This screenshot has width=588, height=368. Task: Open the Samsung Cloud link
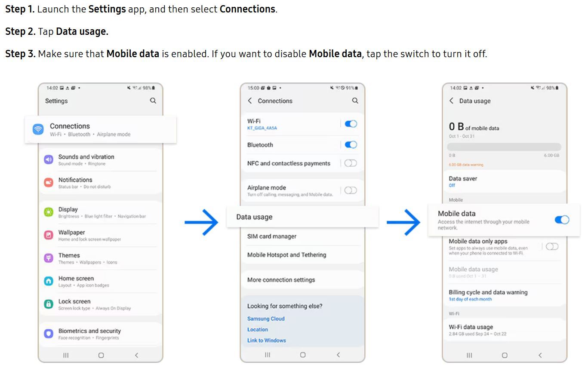[266, 319]
